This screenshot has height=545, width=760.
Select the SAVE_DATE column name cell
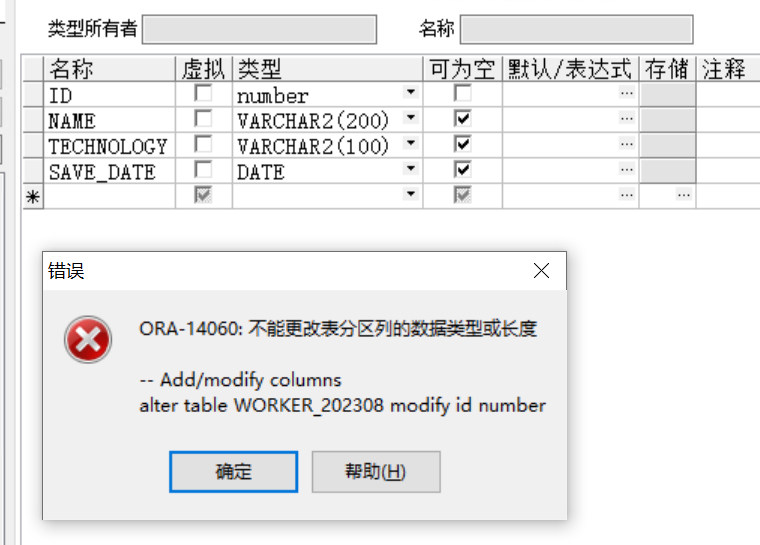pos(110,171)
